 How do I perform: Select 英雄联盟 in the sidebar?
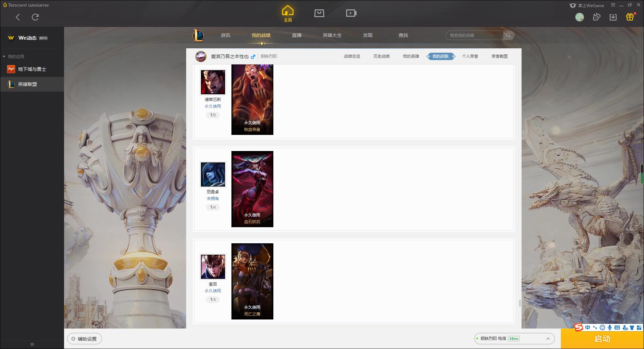[x=32, y=84]
